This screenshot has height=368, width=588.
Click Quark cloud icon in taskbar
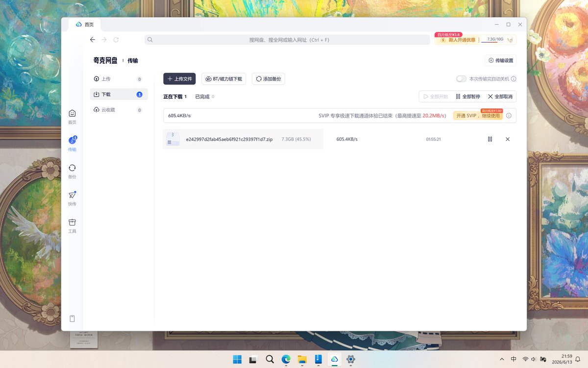[335, 359]
